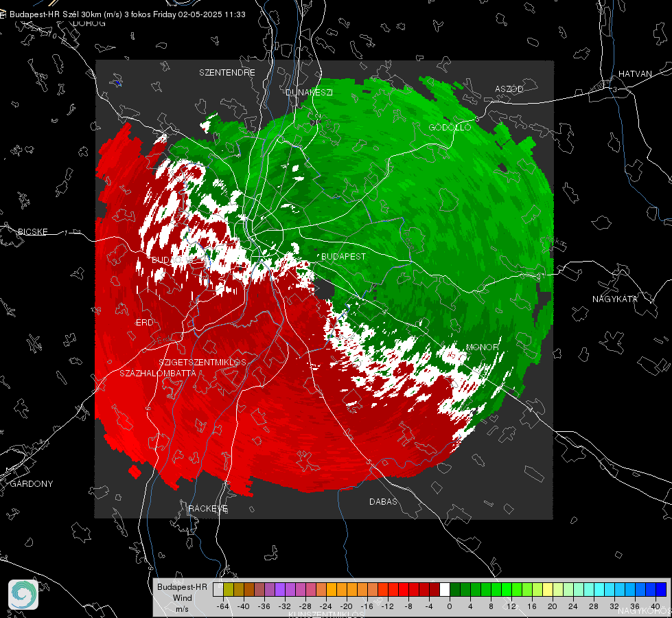Click the DABAS city label

pos(383,501)
